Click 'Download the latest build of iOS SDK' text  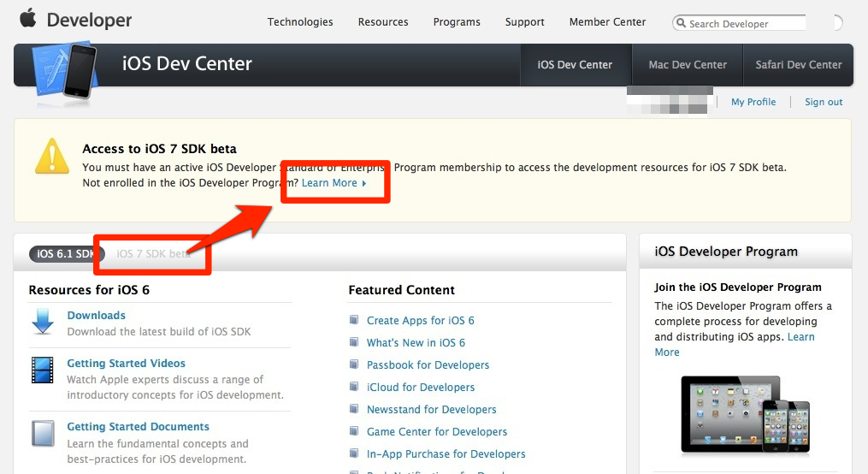(x=159, y=332)
